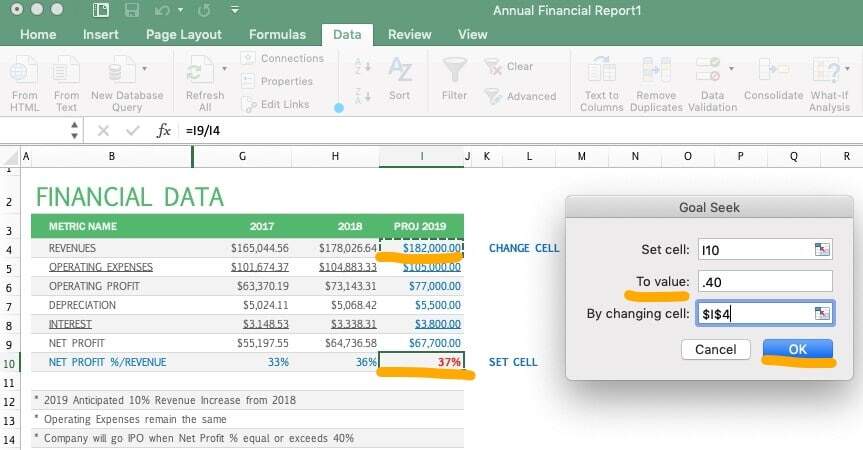Click the To value input field
This screenshot has height=450, width=863.
(x=765, y=282)
